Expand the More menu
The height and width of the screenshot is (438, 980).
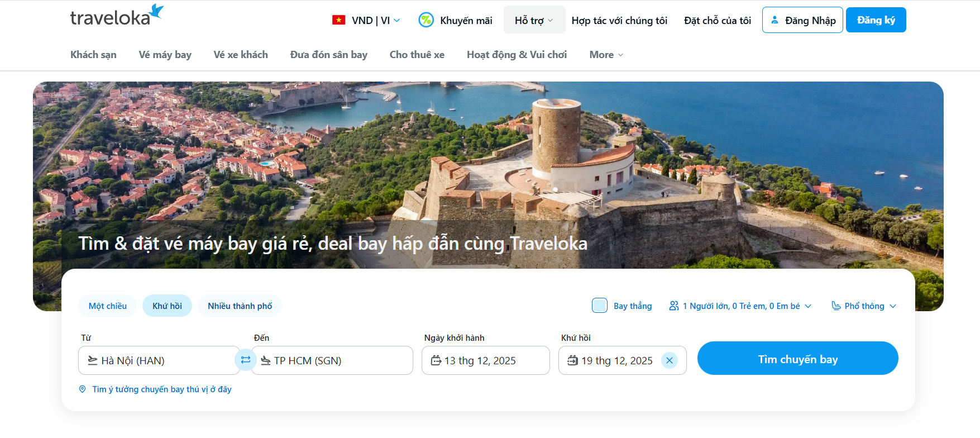(606, 55)
